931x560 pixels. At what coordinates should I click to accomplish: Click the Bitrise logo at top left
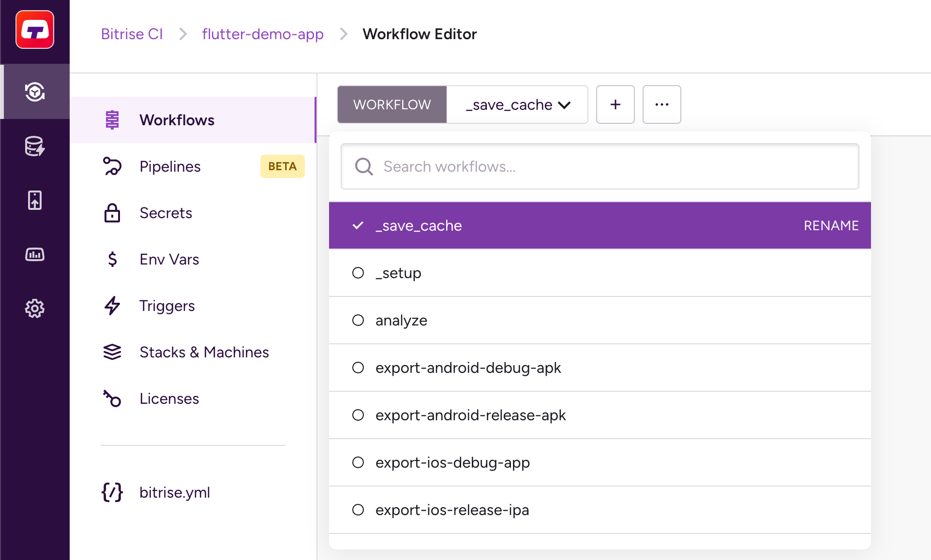tap(34, 29)
